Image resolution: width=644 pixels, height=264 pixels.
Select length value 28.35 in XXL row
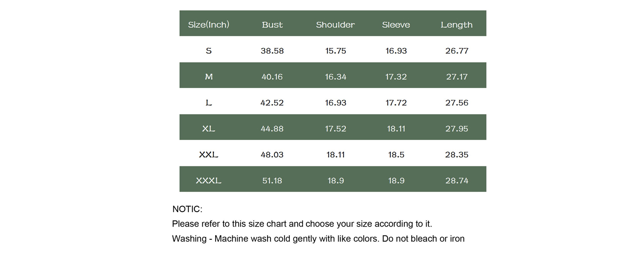click(457, 154)
